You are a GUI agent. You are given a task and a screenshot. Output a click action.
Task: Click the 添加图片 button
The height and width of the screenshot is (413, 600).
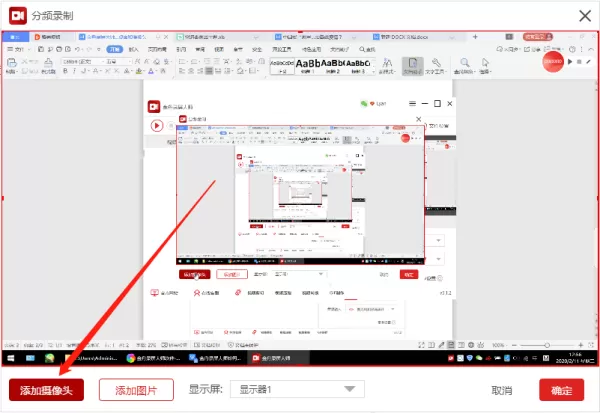136,390
